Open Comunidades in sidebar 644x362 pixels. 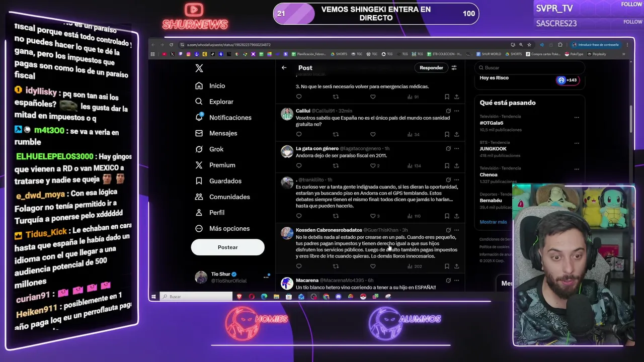click(222, 197)
